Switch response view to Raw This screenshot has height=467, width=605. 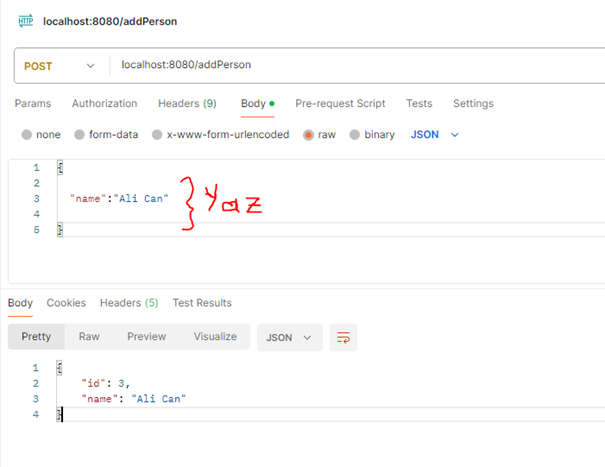pos(89,337)
